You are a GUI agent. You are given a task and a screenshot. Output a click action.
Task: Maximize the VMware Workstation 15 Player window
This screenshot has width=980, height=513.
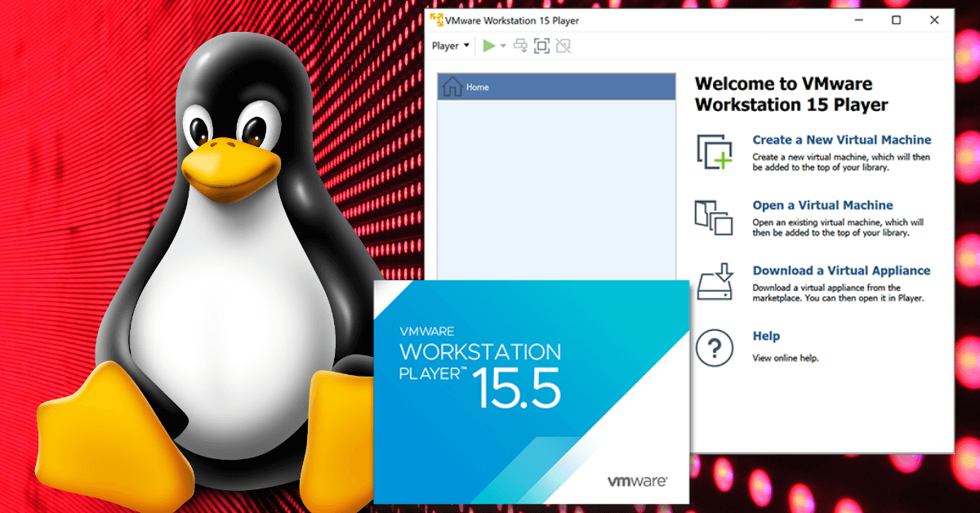[897, 20]
